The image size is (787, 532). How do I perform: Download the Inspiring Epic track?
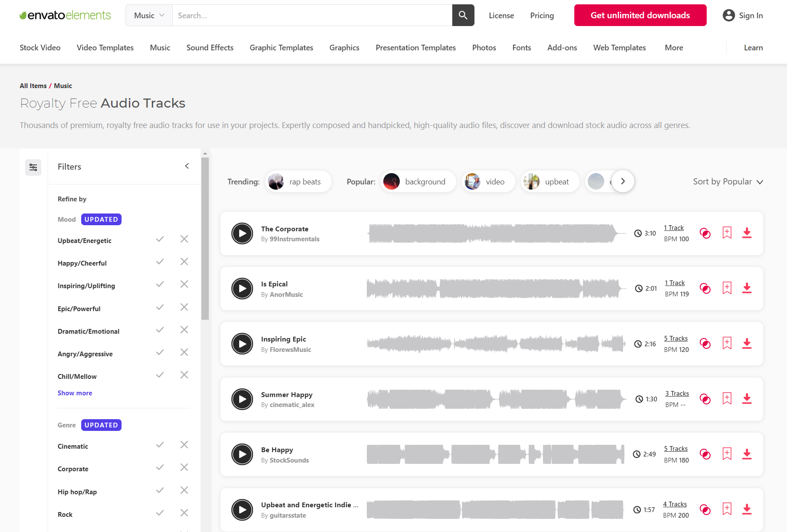tap(747, 343)
